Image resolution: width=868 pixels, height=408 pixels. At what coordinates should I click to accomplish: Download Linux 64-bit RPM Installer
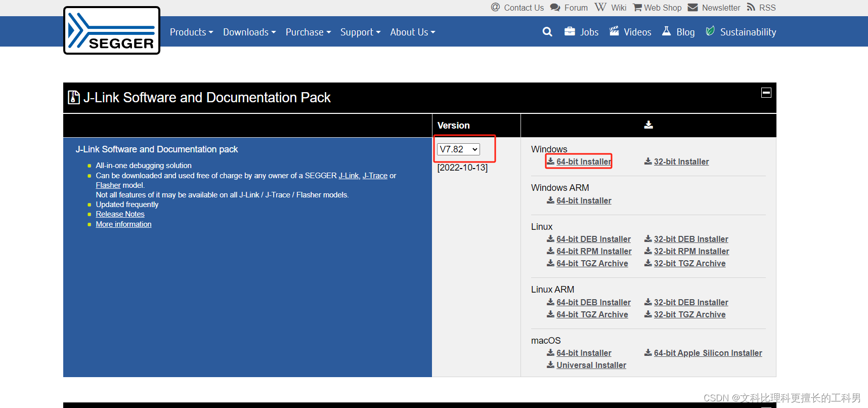(594, 251)
